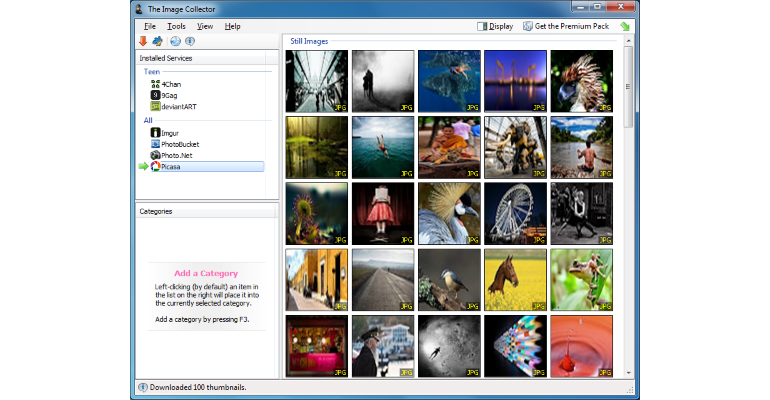
Task: Choose deviantART from Installed Services
Action: (177, 106)
